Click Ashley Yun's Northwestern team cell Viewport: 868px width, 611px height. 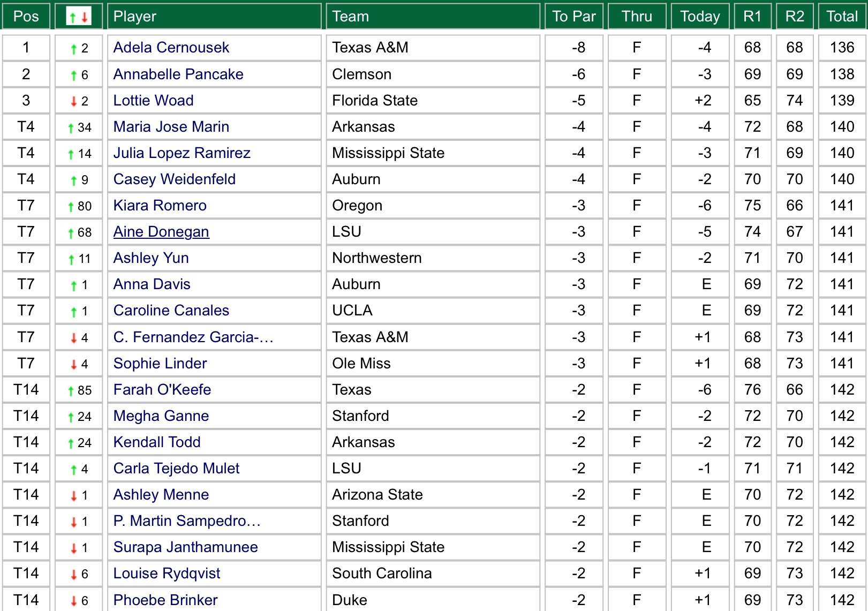(x=377, y=258)
